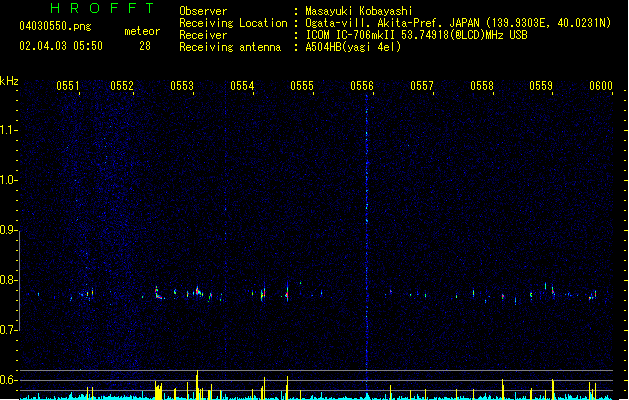Click the meteor label
This screenshot has height=400, width=629.
pyautogui.click(x=142, y=31)
